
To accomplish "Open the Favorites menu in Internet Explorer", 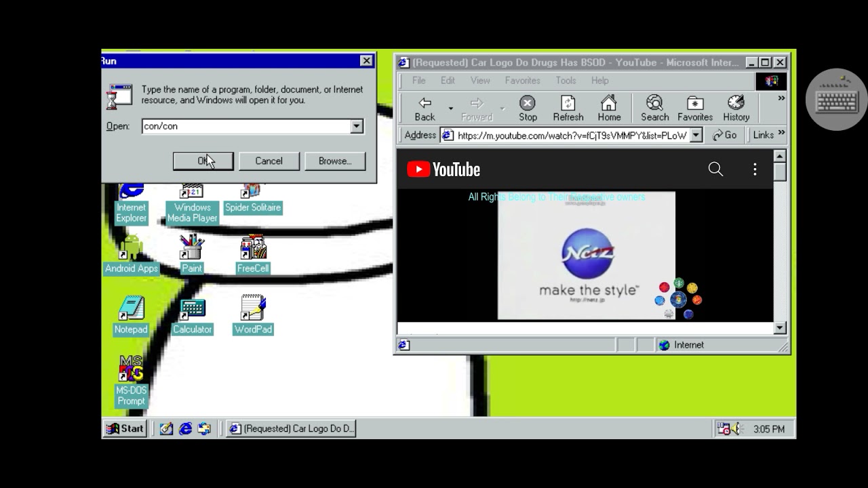I will (x=523, y=80).
